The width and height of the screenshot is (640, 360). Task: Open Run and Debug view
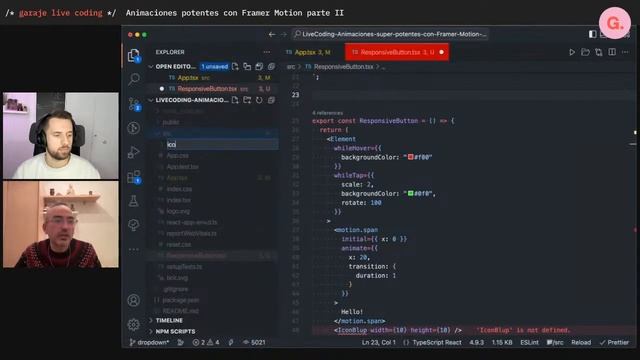click(x=133, y=152)
